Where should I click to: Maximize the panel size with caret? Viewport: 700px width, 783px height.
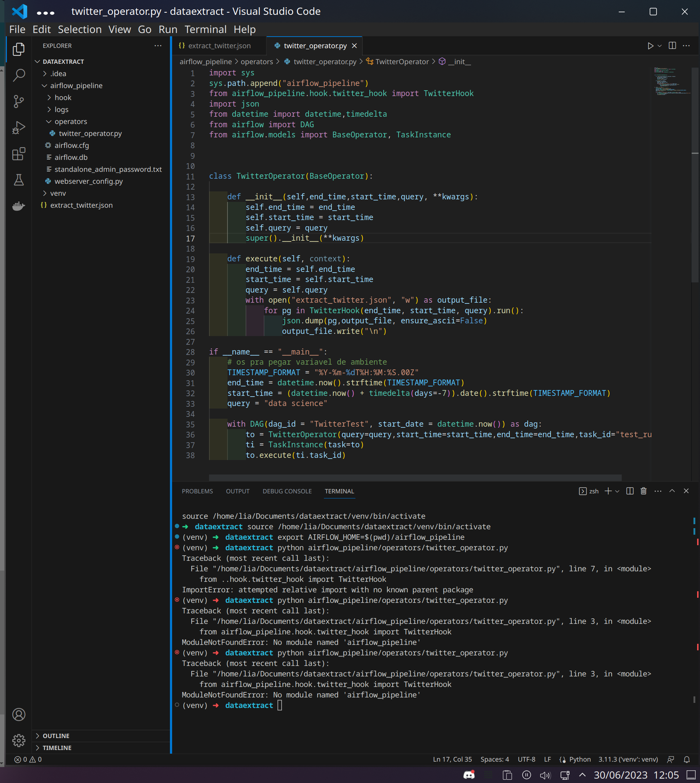point(672,491)
